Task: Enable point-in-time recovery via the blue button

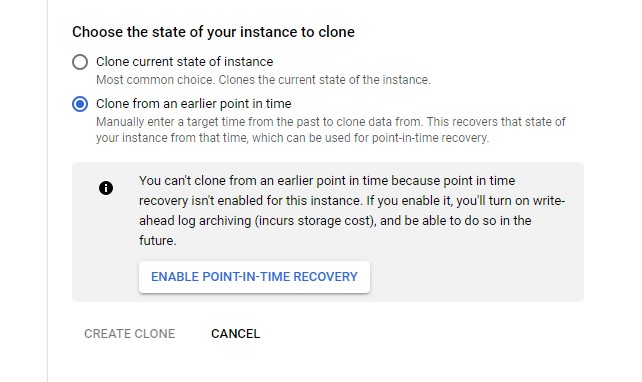Action: coord(254,277)
